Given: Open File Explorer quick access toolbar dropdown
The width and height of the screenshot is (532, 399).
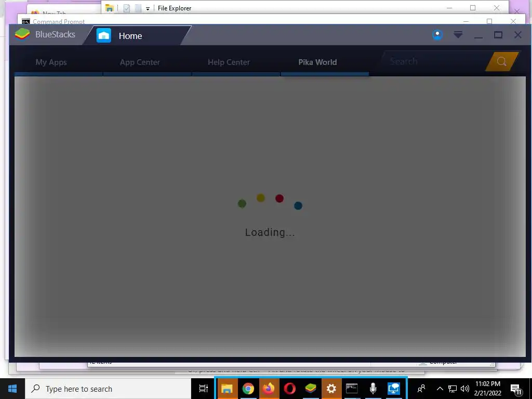Looking at the screenshot, I should point(148,8).
